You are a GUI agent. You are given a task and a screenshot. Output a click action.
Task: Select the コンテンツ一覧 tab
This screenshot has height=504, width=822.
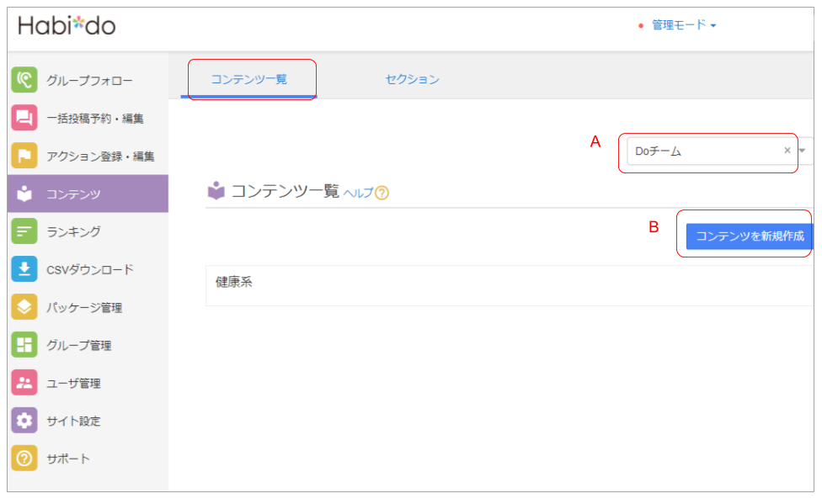click(248, 79)
